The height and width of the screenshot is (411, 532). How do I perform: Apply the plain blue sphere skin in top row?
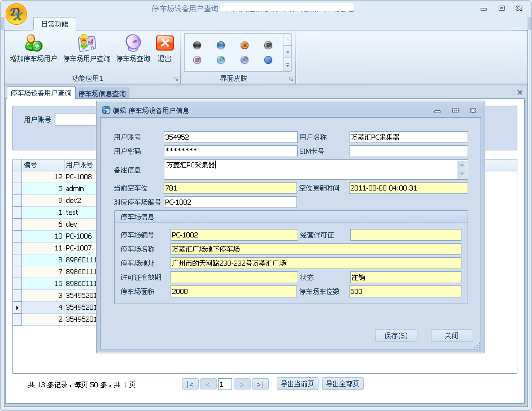click(220, 45)
